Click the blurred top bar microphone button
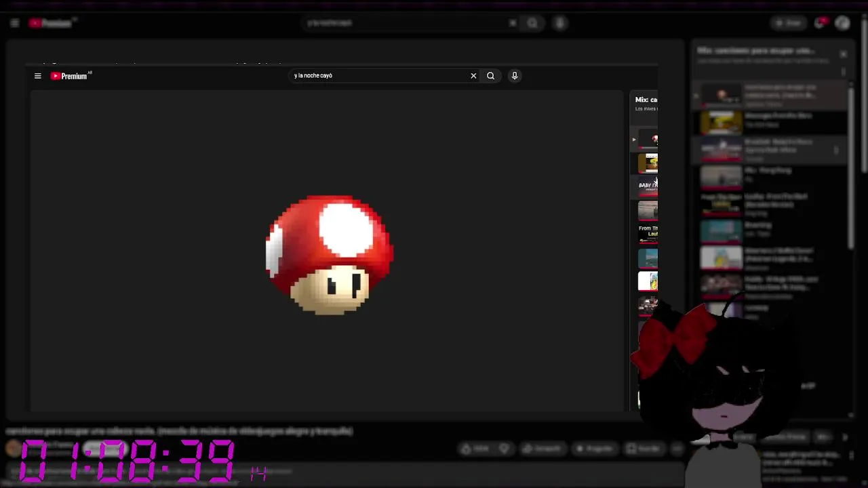The height and width of the screenshot is (488, 868). click(x=560, y=23)
